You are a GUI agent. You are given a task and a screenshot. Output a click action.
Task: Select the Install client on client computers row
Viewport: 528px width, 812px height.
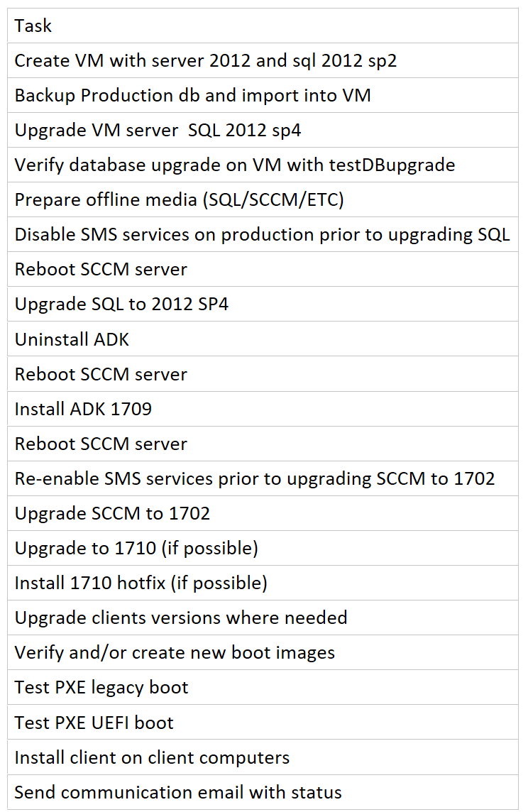coord(263,757)
